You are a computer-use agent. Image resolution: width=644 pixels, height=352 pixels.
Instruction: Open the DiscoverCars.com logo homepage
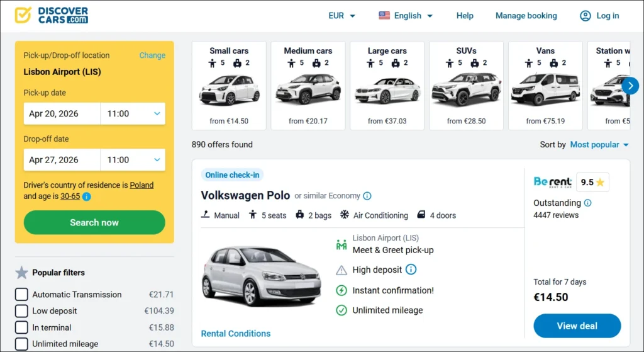click(52, 15)
